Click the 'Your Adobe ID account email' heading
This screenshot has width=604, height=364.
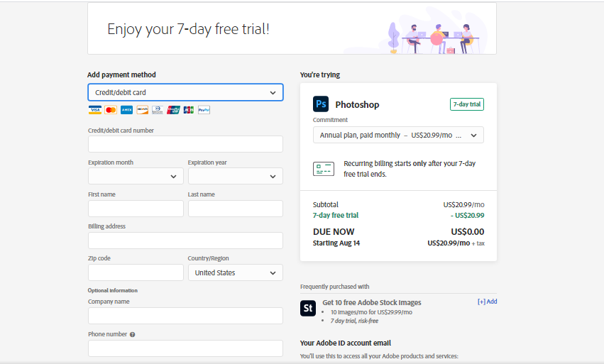[346, 343]
